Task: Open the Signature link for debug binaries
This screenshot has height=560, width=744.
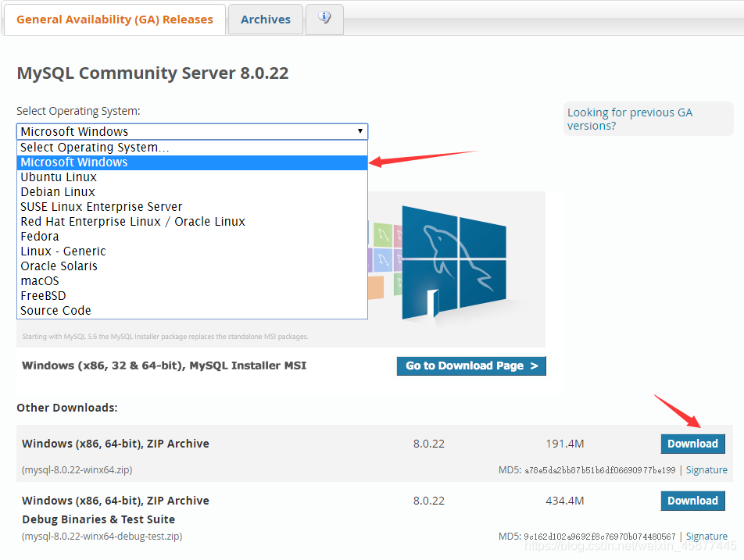Action: pyautogui.click(x=706, y=536)
